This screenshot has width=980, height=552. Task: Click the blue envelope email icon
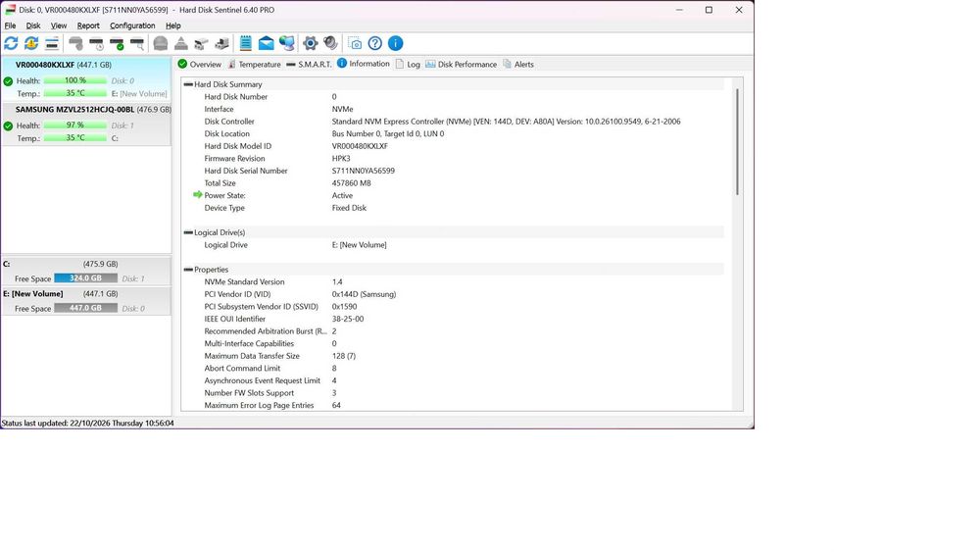(x=267, y=43)
